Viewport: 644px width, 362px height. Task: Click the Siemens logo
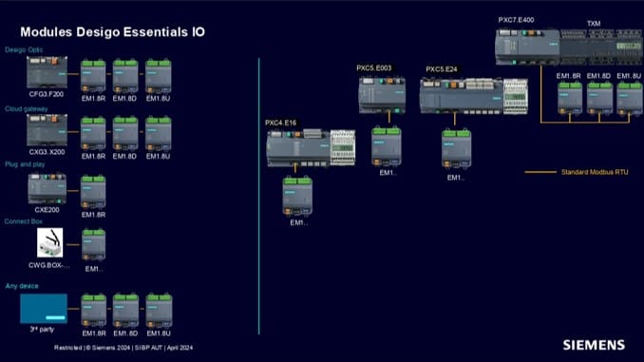coord(594,345)
